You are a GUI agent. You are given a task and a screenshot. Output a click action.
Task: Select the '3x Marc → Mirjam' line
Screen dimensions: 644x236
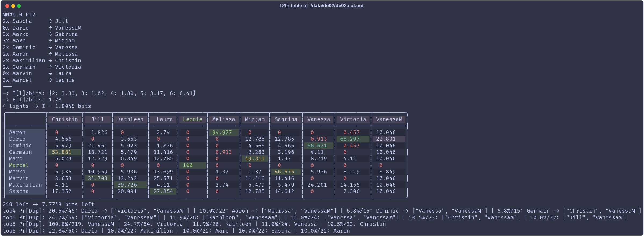39,41
